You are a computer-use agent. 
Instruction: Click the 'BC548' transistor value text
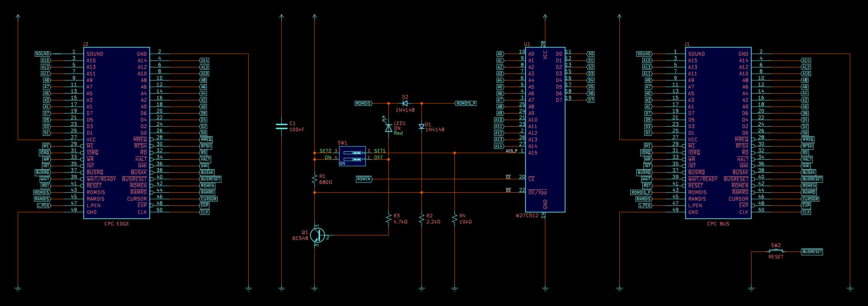click(x=300, y=238)
